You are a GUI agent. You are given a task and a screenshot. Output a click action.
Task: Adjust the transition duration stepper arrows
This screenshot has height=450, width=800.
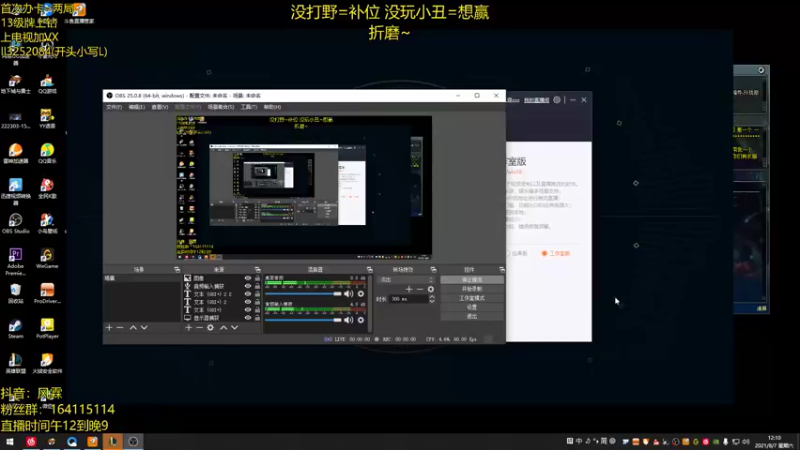point(432,299)
